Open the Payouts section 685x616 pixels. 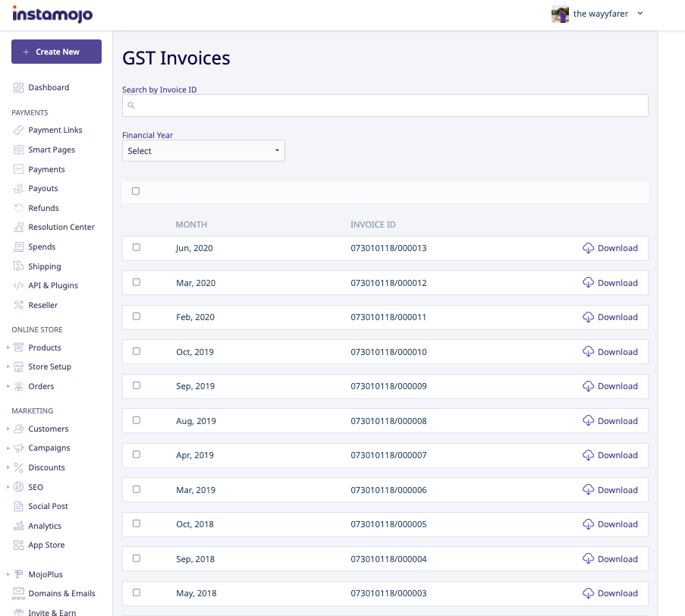[x=42, y=188]
